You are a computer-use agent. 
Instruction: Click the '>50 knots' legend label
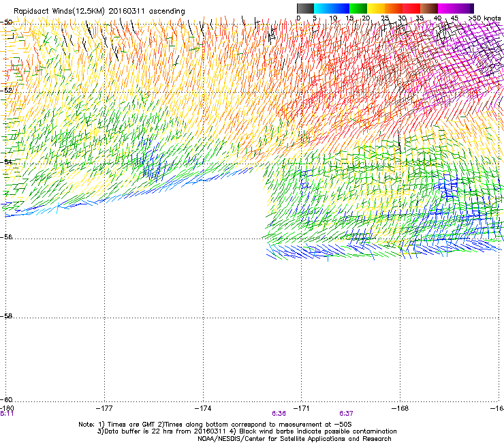coord(484,18)
